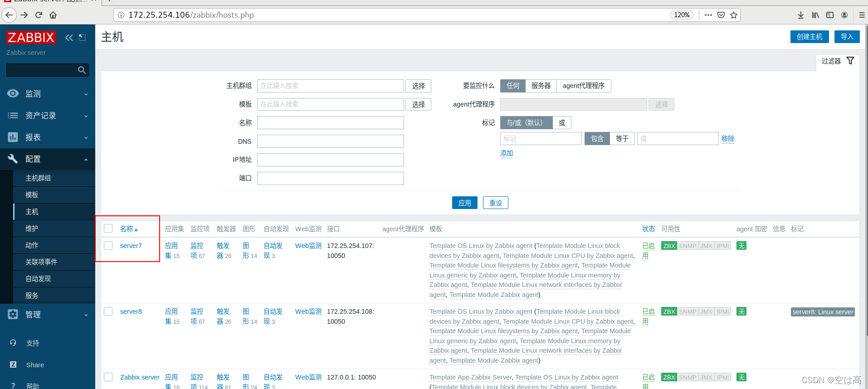868x389 pixels.
Task: Open 动作 submenu item
Action: point(54,245)
